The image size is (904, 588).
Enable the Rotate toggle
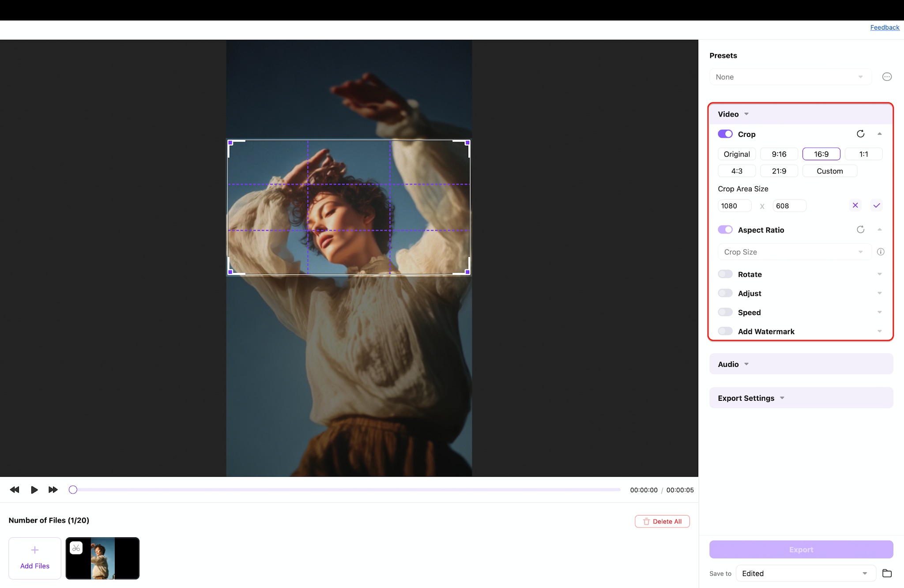pyautogui.click(x=725, y=274)
